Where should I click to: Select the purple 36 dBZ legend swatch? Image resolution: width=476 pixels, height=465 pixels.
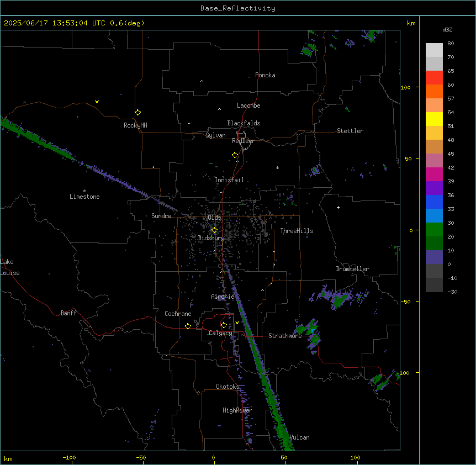pyautogui.click(x=434, y=188)
